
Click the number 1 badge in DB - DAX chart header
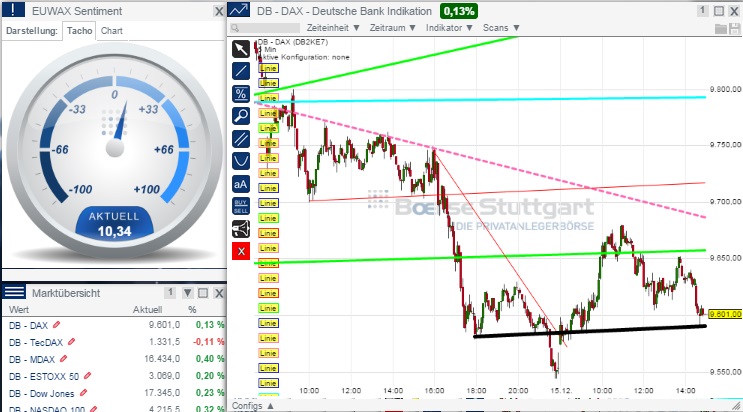coord(703,10)
